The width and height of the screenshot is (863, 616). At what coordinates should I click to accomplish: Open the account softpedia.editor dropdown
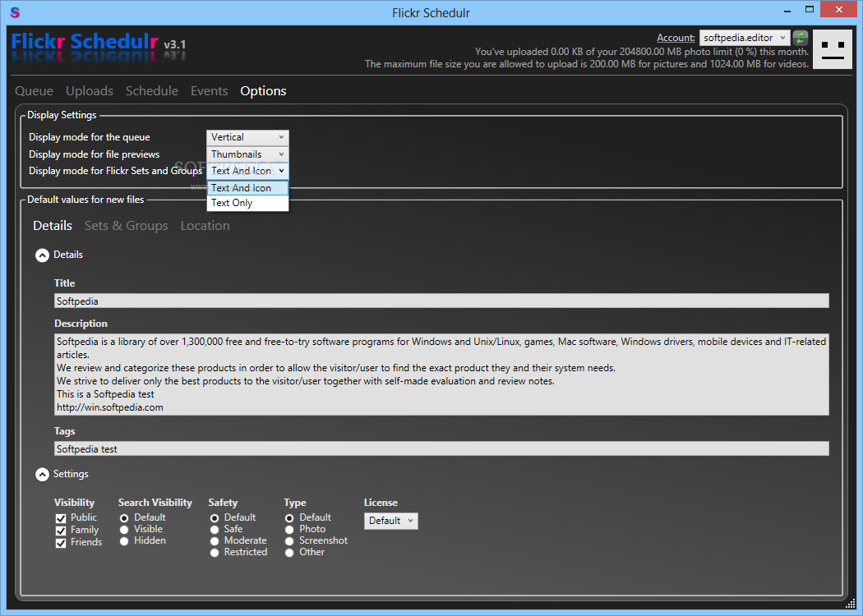point(745,38)
